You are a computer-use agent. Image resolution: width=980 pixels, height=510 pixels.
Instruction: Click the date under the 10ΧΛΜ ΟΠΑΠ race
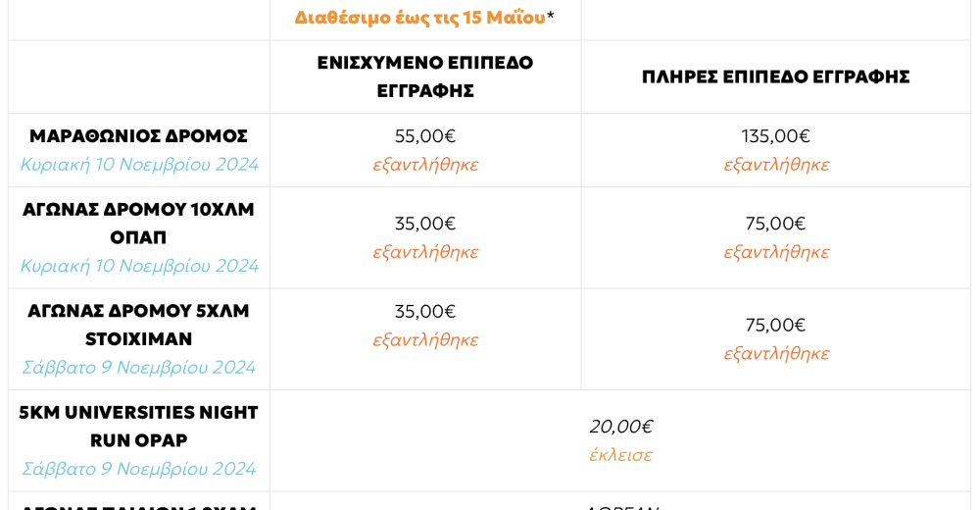tap(138, 266)
